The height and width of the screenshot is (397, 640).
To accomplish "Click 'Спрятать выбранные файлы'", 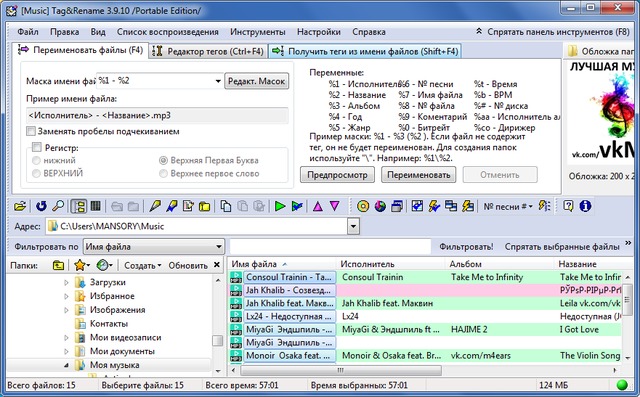I will [562, 246].
